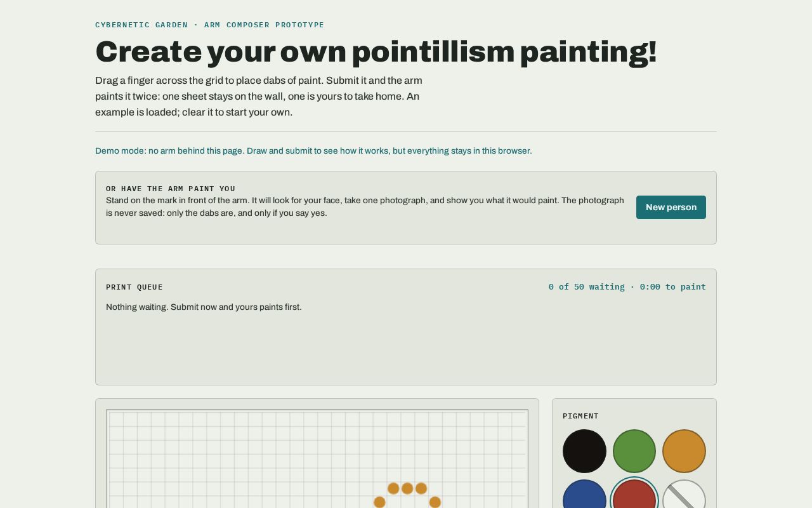Select the eraser pigment tool
This screenshot has width=812, height=508.
click(684, 494)
